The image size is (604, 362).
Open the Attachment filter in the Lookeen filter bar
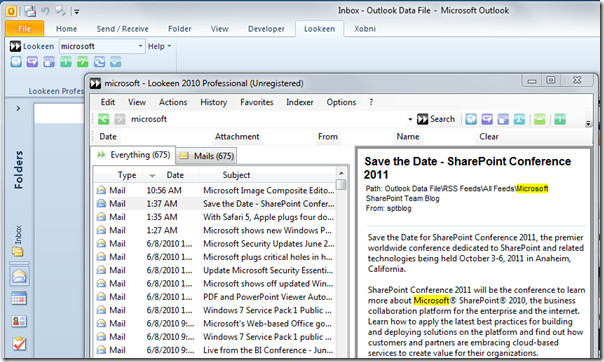237,137
